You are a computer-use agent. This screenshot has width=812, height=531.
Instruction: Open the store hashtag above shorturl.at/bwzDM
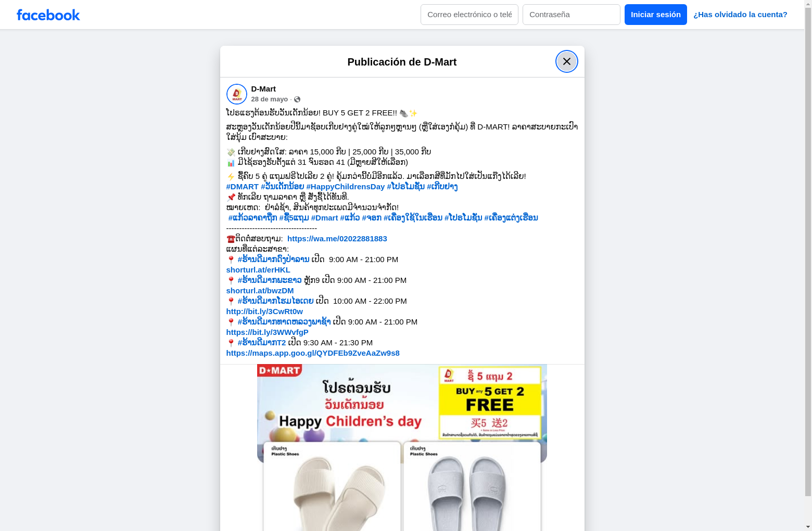click(270, 280)
